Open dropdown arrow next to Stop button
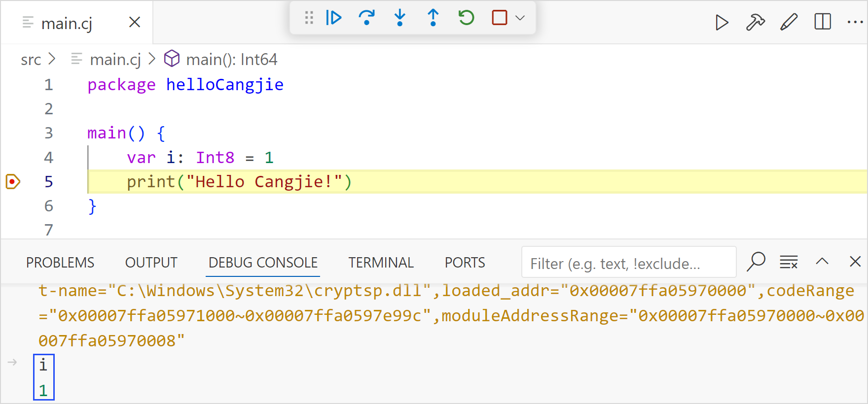 [520, 18]
